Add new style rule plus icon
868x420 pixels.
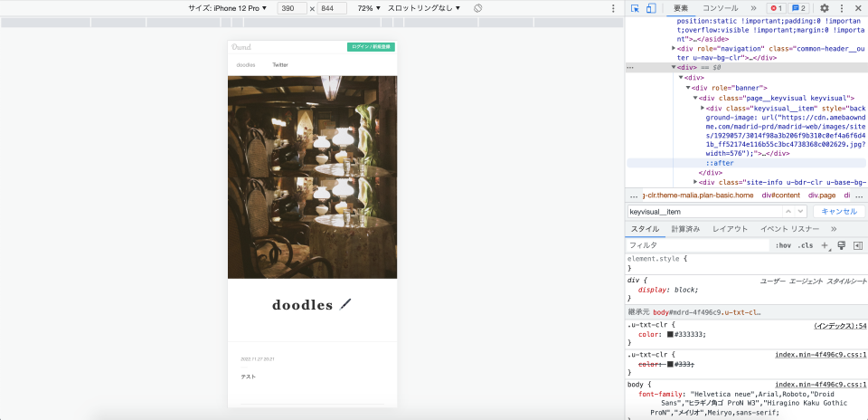pos(825,245)
